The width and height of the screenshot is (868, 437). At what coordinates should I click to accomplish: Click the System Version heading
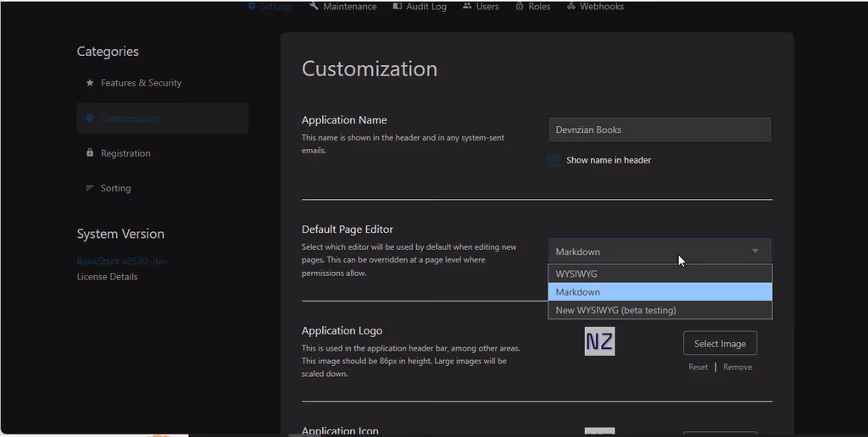[120, 234]
